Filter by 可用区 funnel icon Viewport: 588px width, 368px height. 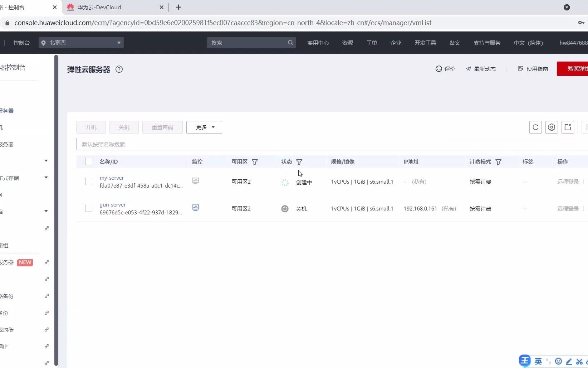point(255,162)
